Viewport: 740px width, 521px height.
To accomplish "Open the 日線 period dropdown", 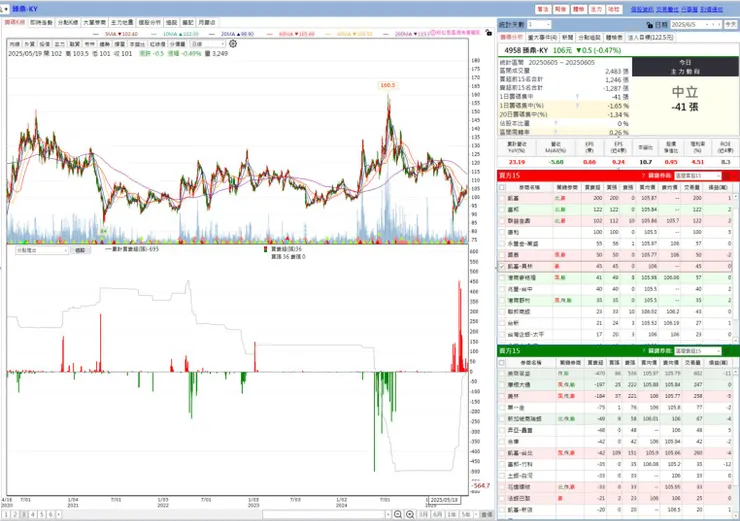I will [x=208, y=44].
